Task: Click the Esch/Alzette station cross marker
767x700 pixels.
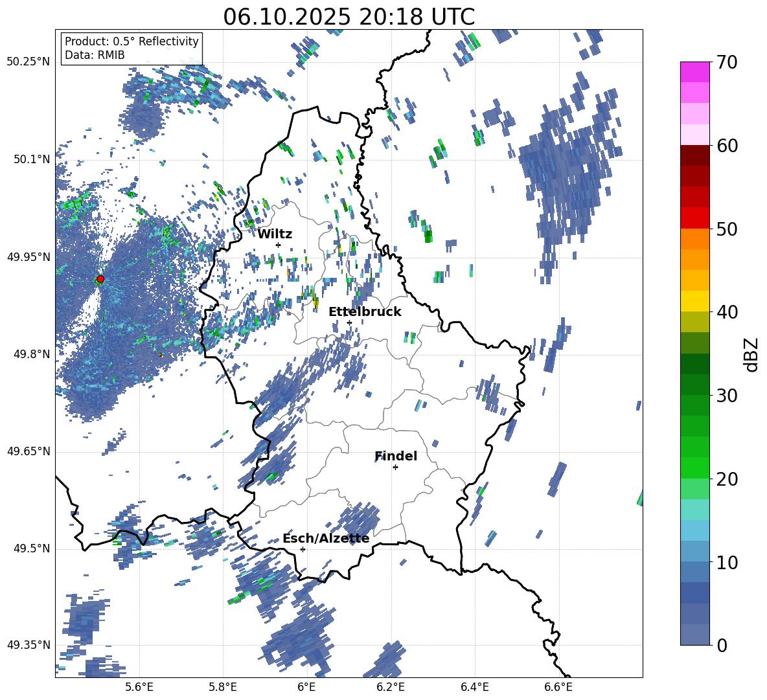Action: click(303, 549)
